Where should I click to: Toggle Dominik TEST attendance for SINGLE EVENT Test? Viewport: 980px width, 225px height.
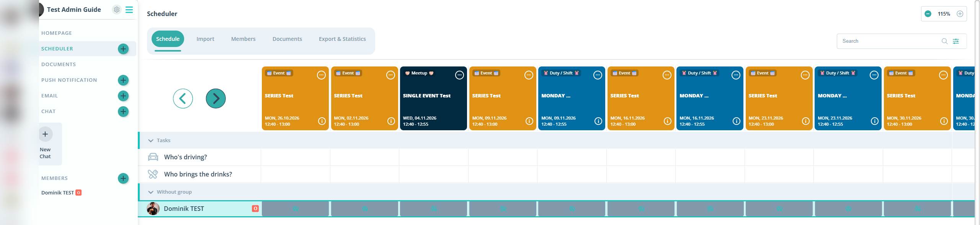pos(434,209)
